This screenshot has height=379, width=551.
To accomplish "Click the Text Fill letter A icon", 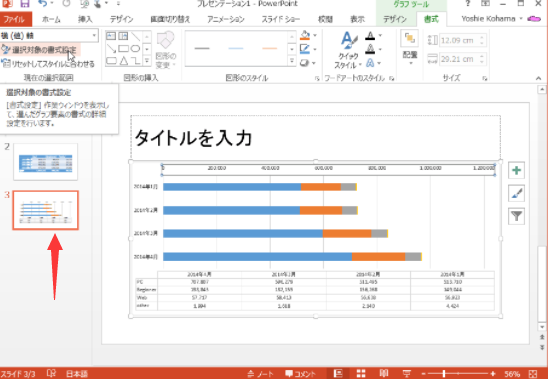I will pos(370,35).
